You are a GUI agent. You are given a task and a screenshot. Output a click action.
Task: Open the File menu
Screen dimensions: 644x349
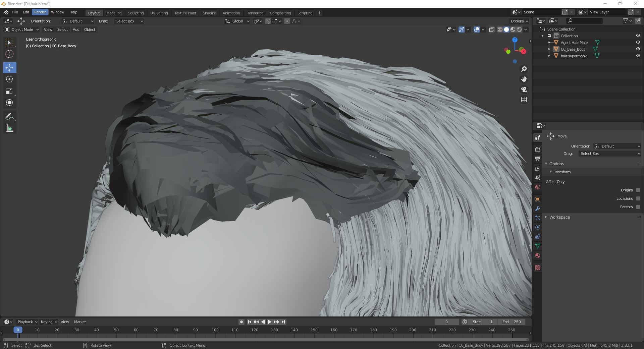15,12
